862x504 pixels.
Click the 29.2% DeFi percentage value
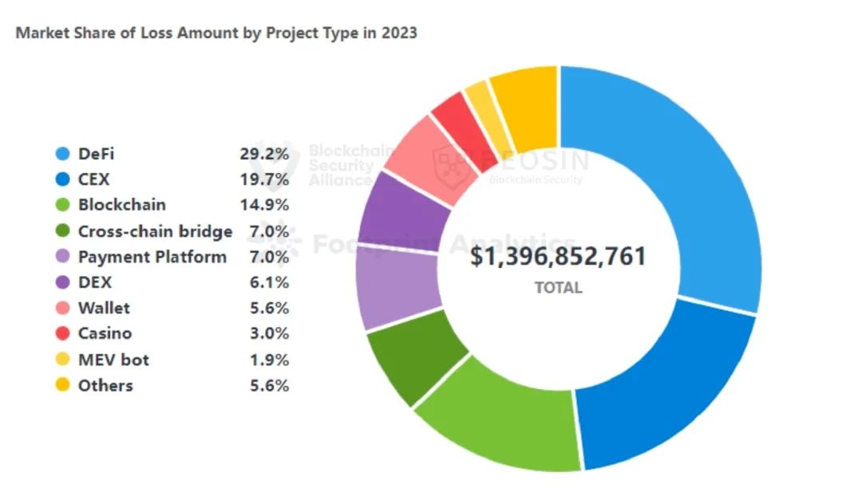264,154
